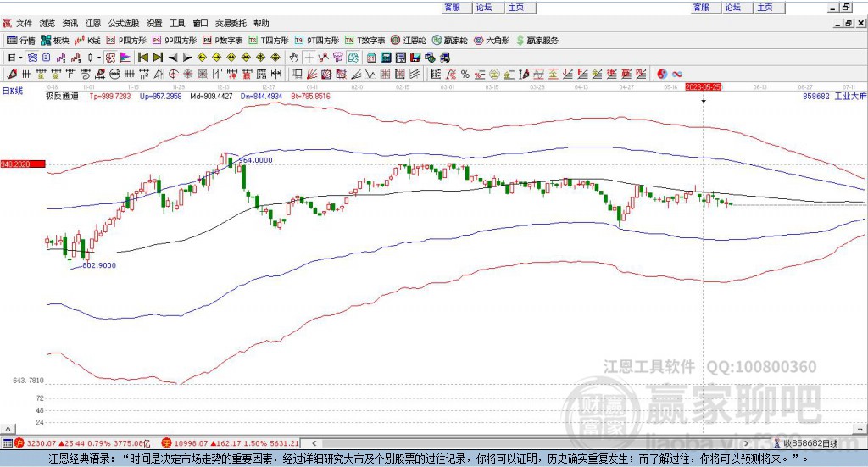The image size is (868, 467).
Task: Click the infinity symbol icon
Action: click(677, 74)
